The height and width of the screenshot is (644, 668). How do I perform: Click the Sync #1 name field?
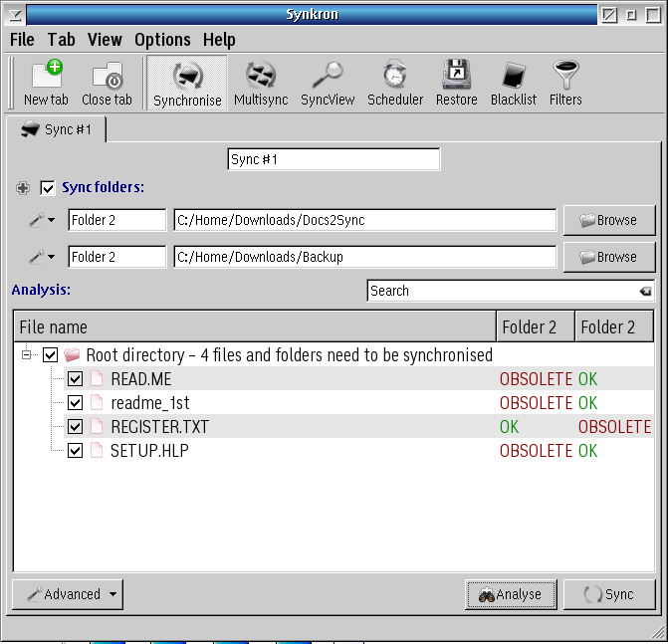(334, 159)
